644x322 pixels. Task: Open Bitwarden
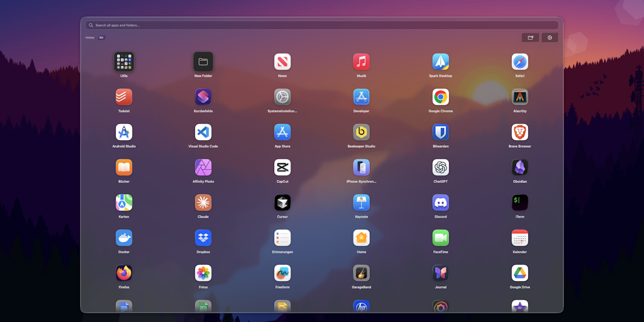coord(441,132)
